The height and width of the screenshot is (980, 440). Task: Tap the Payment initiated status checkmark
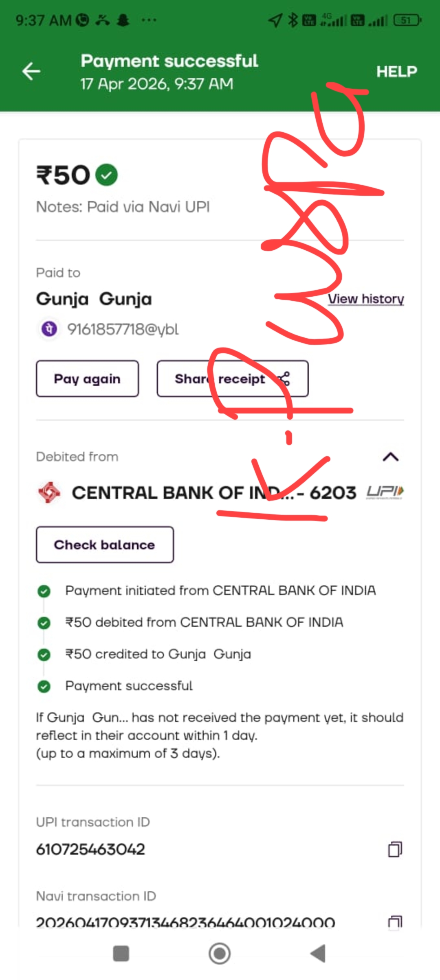point(44,591)
